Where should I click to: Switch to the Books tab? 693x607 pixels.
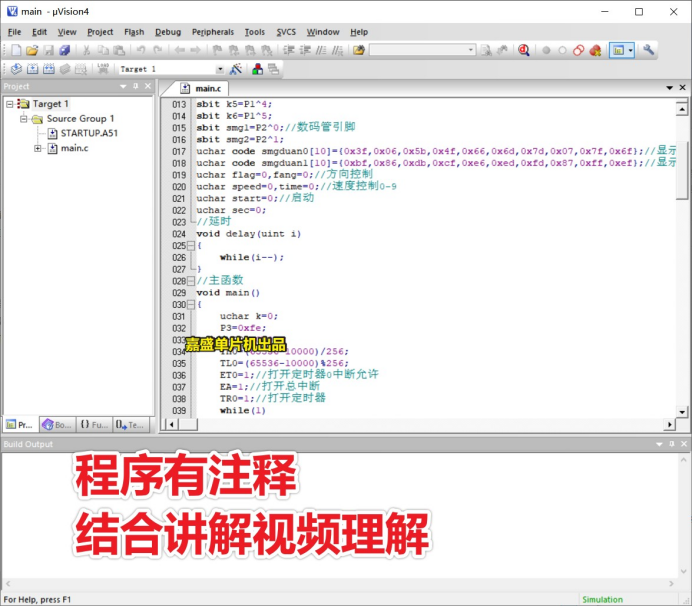pos(57,425)
